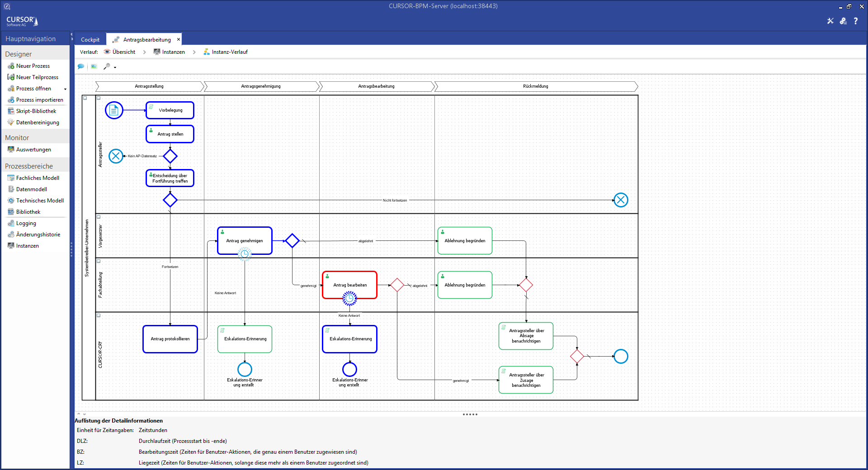Open the zoom tool dropdown arrow
This screenshot has width=868, height=470.
[x=115, y=67]
